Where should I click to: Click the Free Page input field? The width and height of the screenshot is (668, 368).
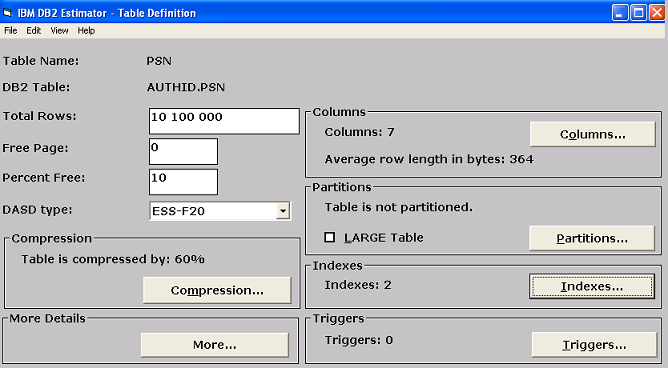tap(184, 151)
